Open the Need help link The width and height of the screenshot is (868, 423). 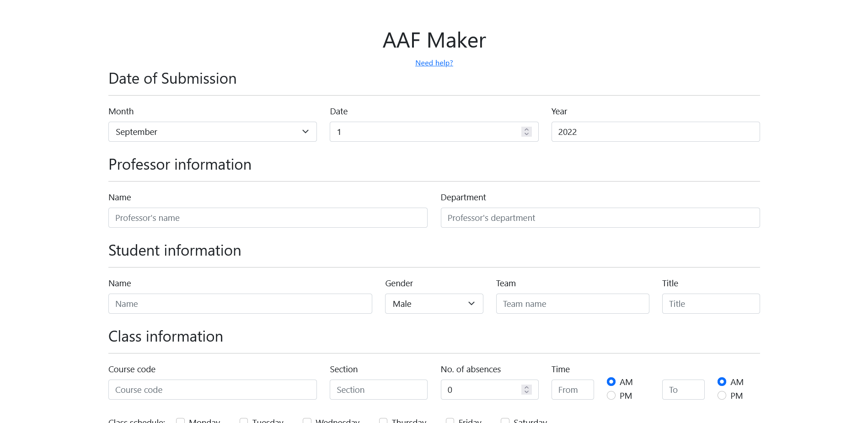(x=434, y=63)
